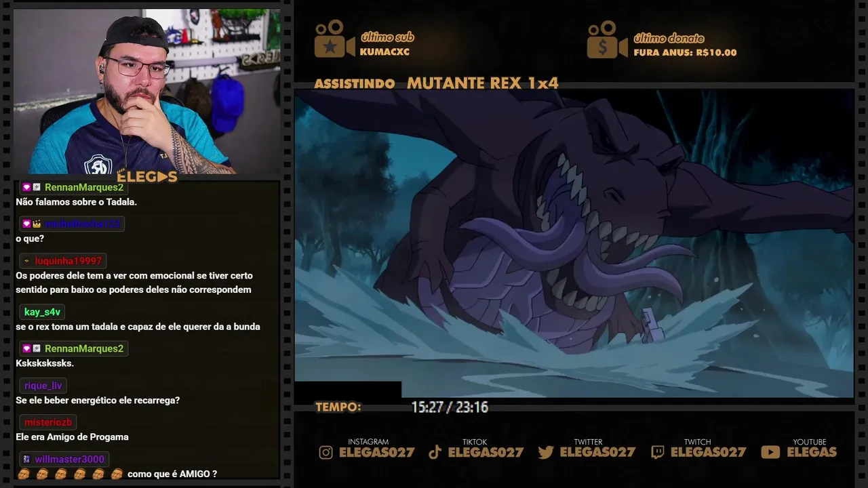Click the message 'Se ele beber energético ele recarrega?'
868x488 pixels.
pos(98,401)
